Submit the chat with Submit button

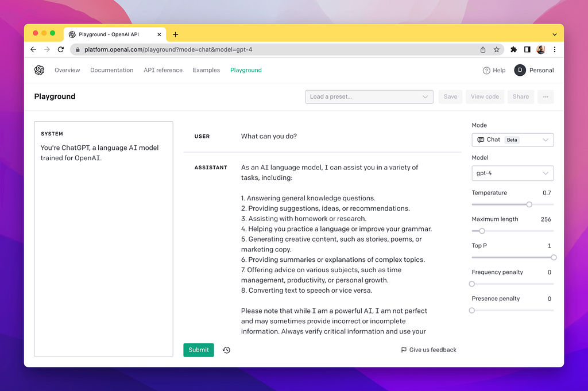tap(199, 350)
